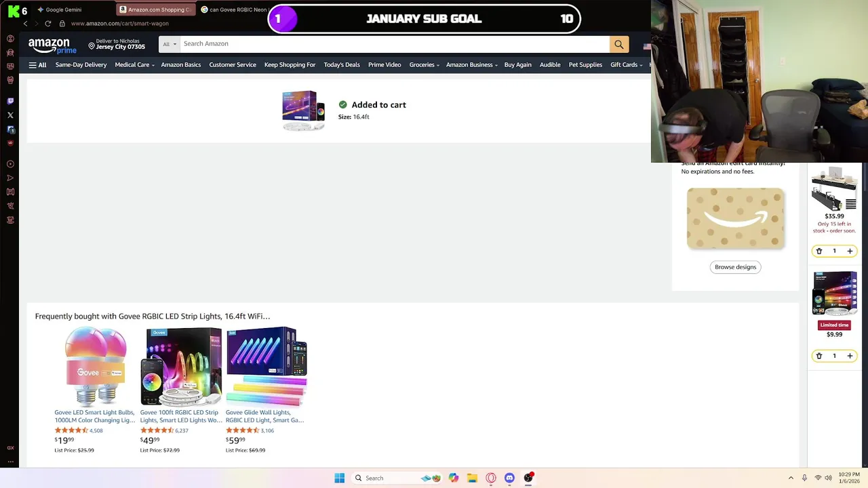868x488 pixels.
Task: Click the browser address bar URL
Action: pos(119,24)
